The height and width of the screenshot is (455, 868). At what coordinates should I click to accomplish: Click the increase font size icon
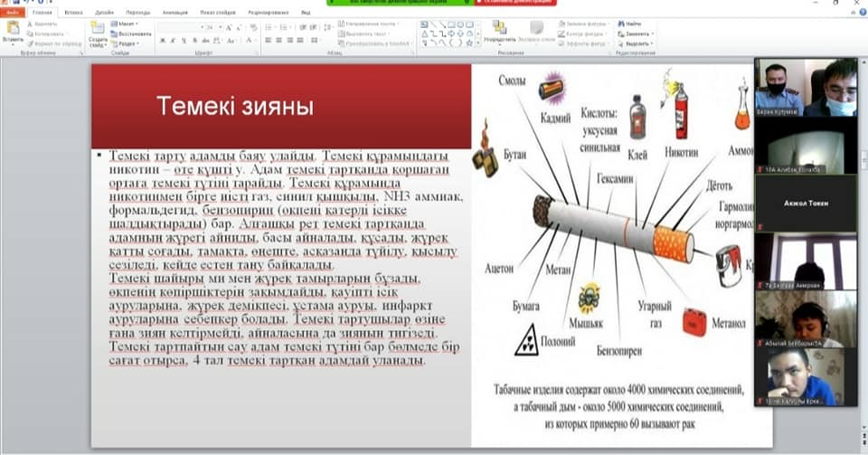pos(228,27)
